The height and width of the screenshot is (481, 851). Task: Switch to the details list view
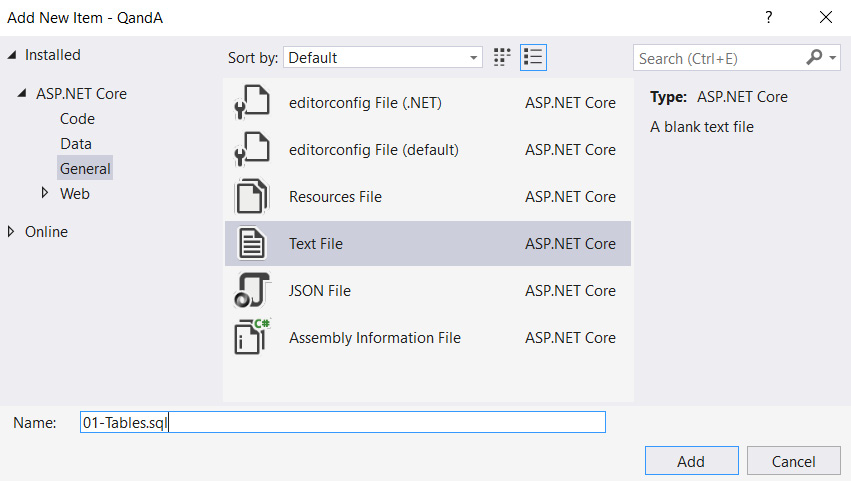[533, 57]
